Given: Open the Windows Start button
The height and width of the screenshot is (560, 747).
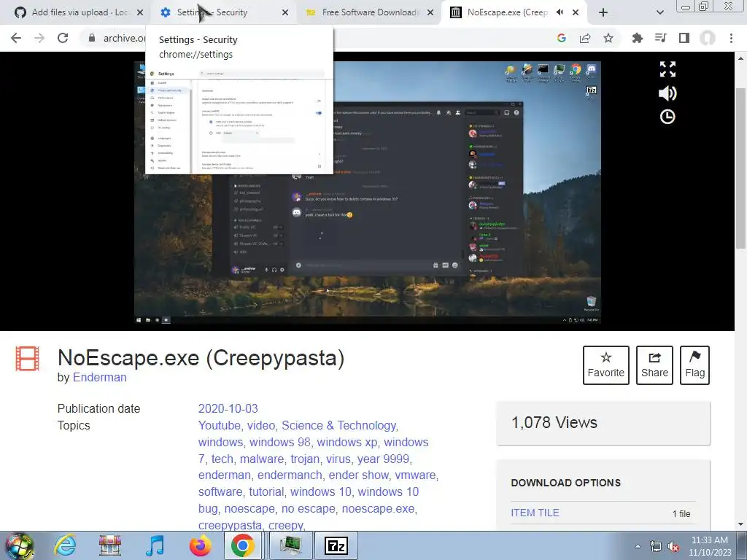Looking at the screenshot, I should click(19, 545).
